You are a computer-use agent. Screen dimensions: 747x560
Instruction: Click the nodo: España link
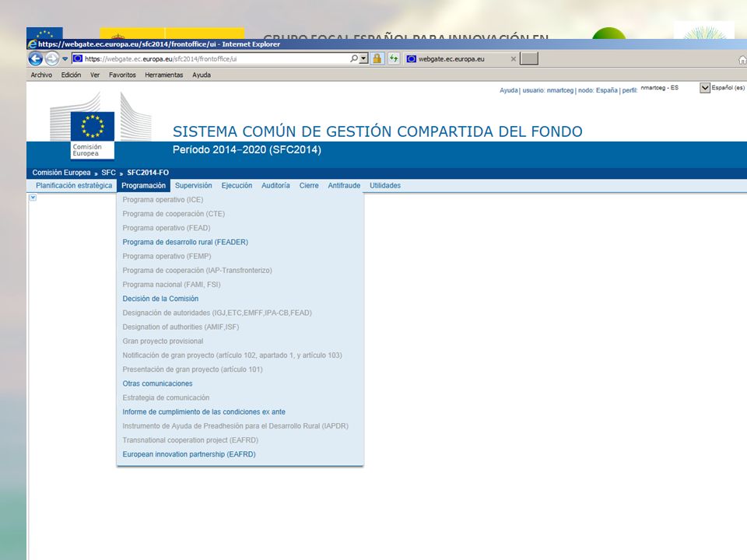pos(598,90)
